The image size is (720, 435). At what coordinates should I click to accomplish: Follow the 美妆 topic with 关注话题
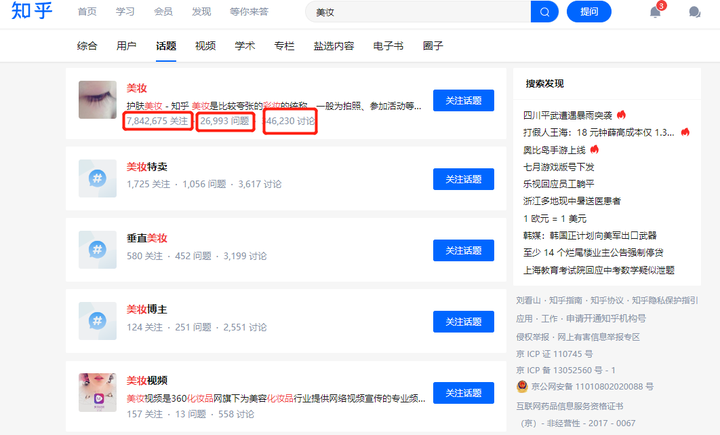pyautogui.click(x=463, y=100)
